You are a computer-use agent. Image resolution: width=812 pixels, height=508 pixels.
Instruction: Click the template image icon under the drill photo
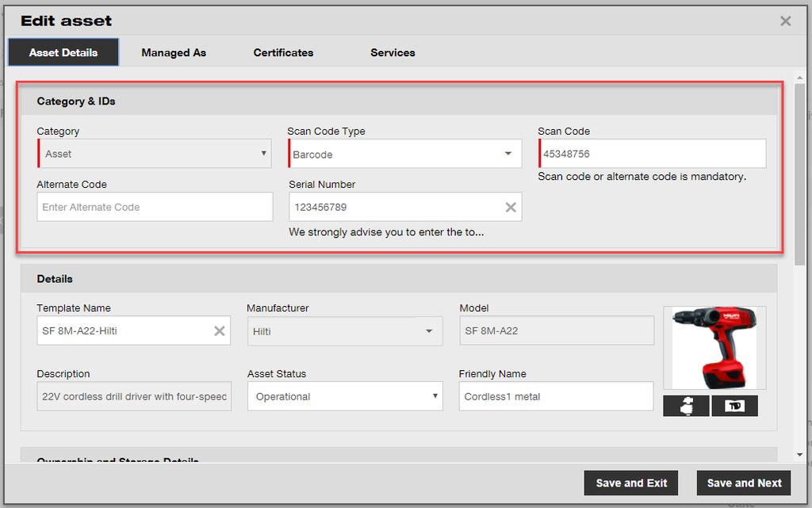[735, 406]
